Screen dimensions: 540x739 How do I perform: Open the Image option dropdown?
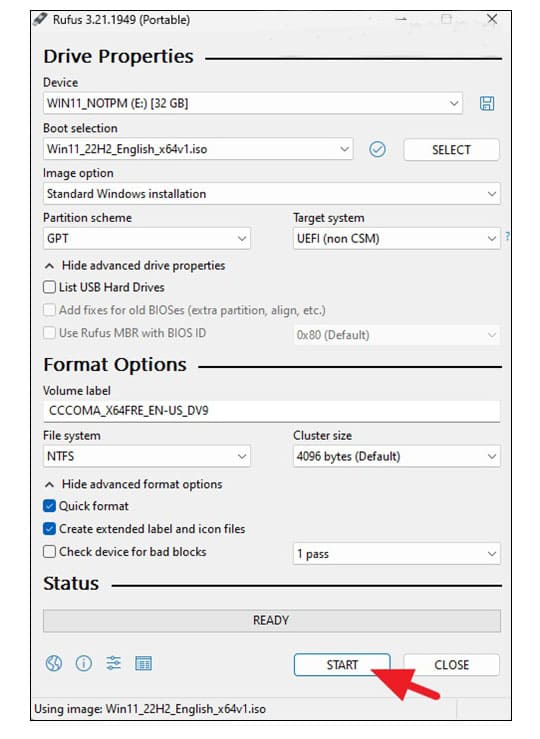tap(271, 194)
